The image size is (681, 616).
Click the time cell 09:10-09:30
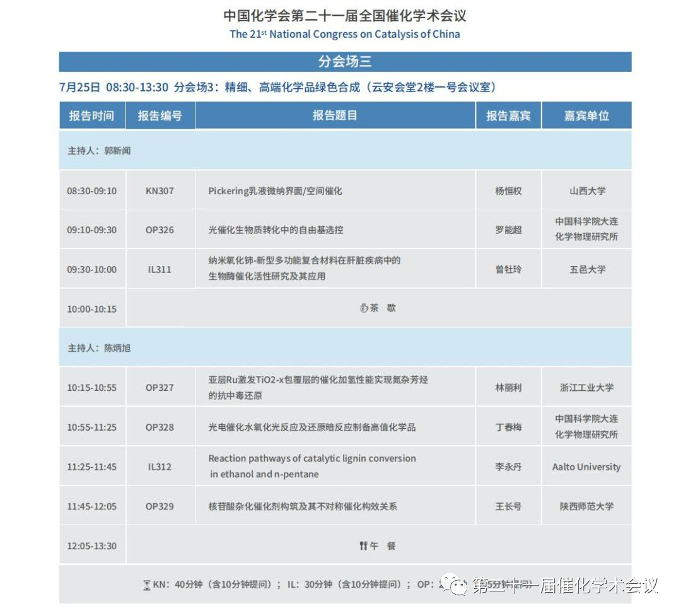(91, 230)
